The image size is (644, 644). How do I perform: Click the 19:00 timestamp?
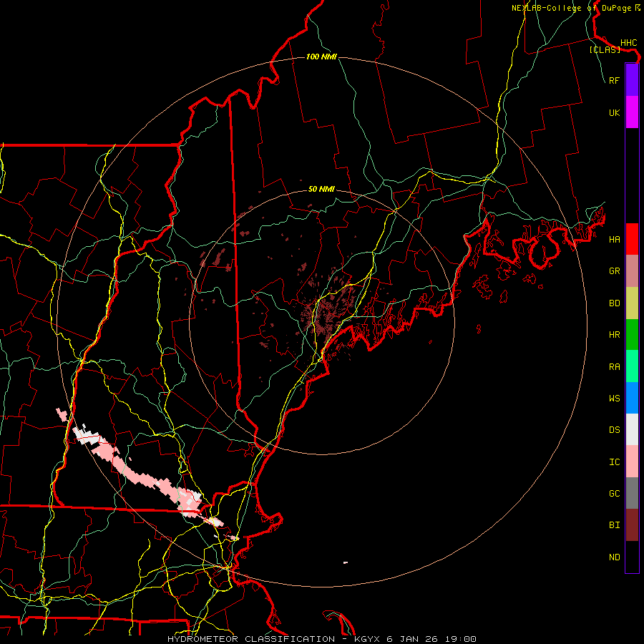tap(460, 639)
